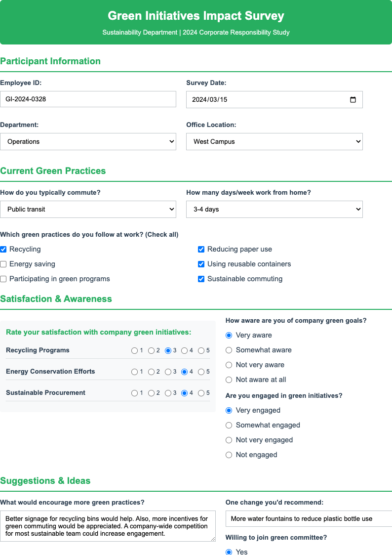Open the days per week work from home dropdown
The width and height of the screenshot is (392, 555).
[x=274, y=209]
